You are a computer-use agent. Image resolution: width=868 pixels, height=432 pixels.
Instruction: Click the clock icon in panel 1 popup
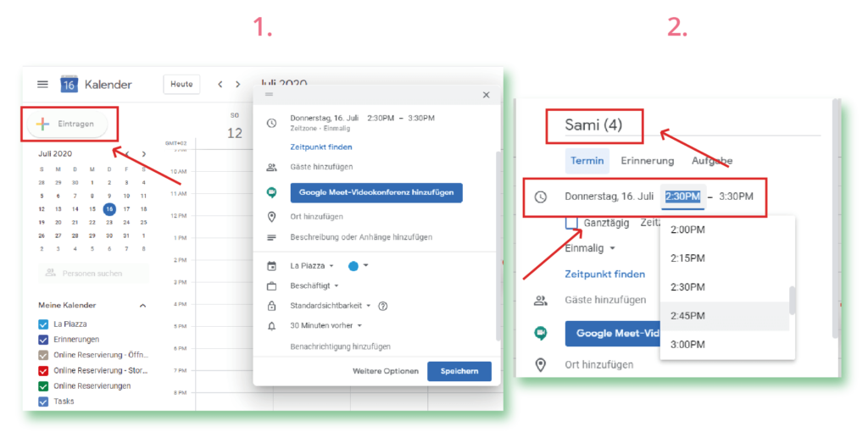point(271,123)
